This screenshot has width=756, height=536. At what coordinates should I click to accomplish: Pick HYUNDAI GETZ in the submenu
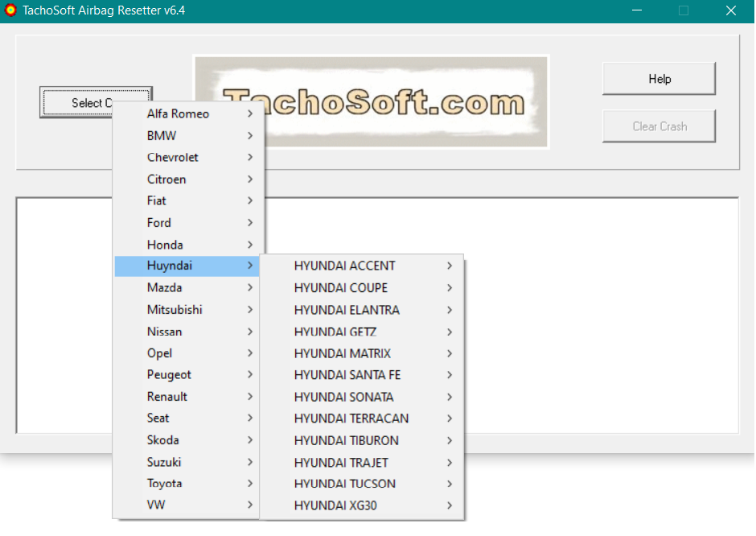click(362, 332)
